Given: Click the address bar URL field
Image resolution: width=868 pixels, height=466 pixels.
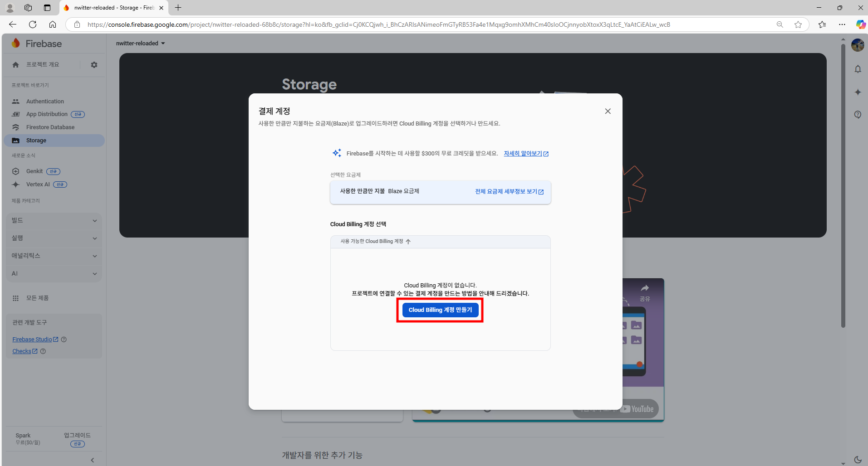Looking at the screenshot, I should click(379, 24).
